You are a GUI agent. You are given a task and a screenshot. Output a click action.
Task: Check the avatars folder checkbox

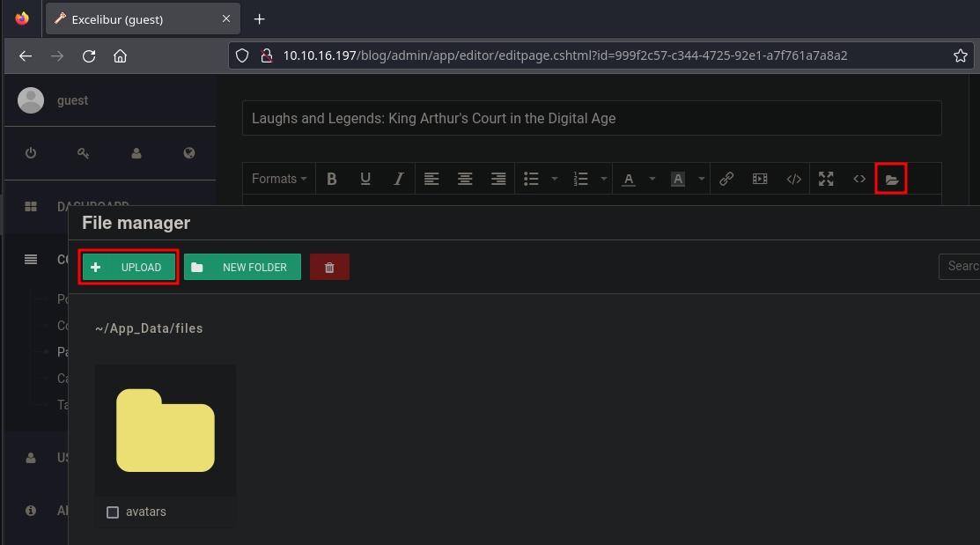coord(113,512)
